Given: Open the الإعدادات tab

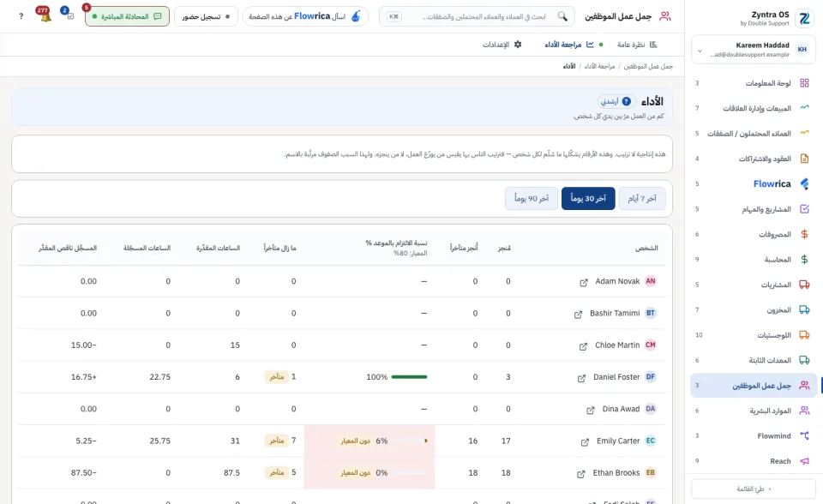Looking at the screenshot, I should [502, 45].
